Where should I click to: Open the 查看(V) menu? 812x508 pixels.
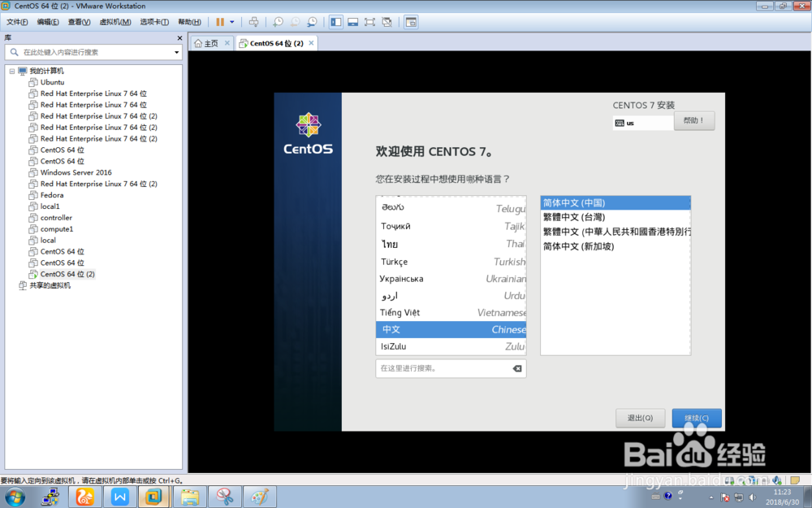[79, 22]
